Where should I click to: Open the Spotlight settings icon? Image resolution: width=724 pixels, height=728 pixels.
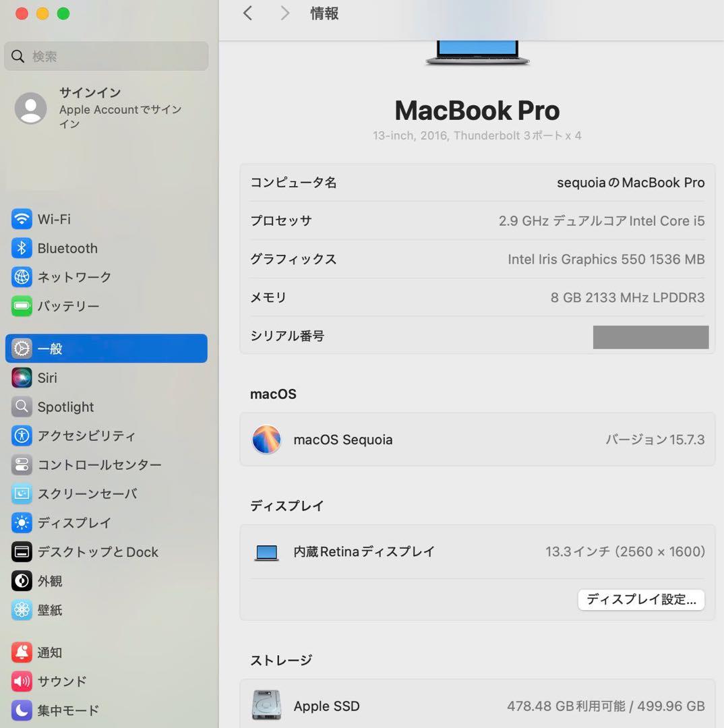tap(22, 406)
